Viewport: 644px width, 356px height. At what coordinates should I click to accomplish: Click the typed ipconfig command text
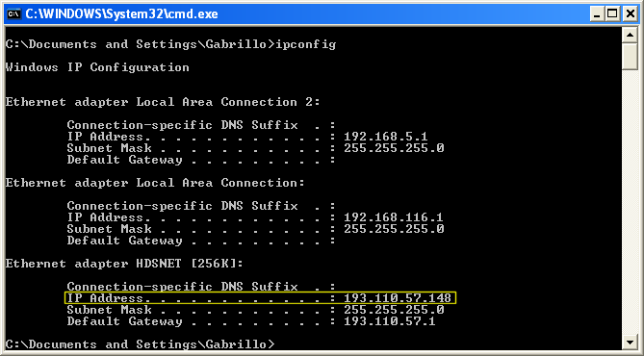pos(306,44)
